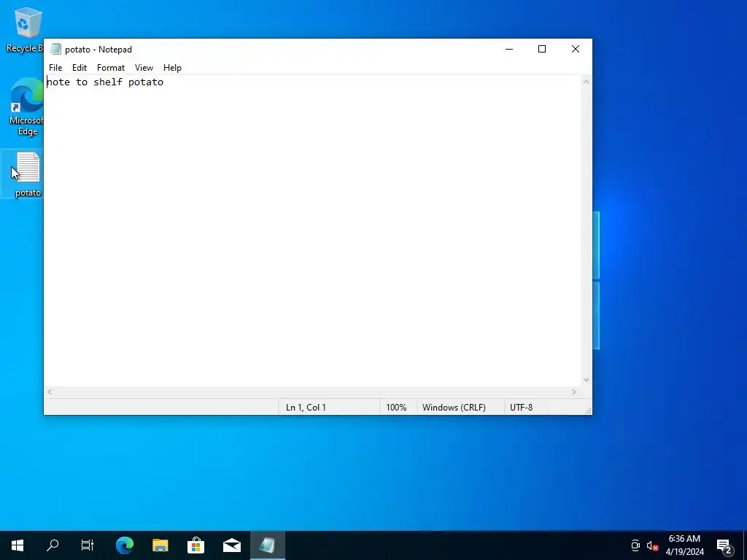Screen dimensions: 747x560
Task: Open File Explorer from the taskbar
Action: 160,545
